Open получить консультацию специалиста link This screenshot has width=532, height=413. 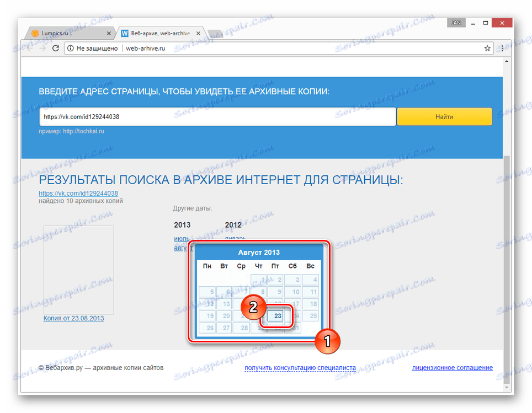click(300, 368)
